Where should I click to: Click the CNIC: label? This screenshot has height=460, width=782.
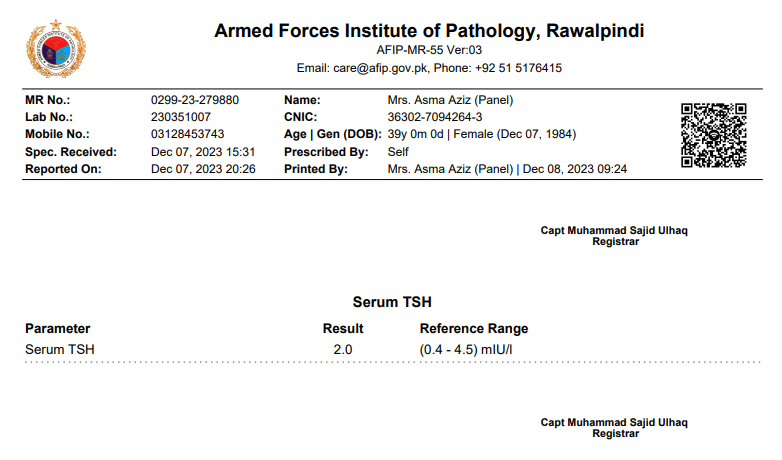click(300, 117)
